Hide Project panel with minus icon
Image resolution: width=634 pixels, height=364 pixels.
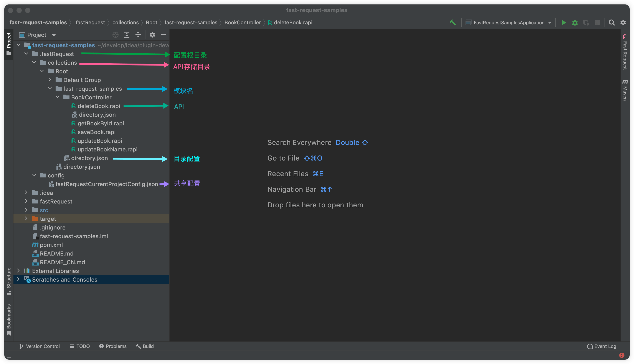(x=164, y=35)
